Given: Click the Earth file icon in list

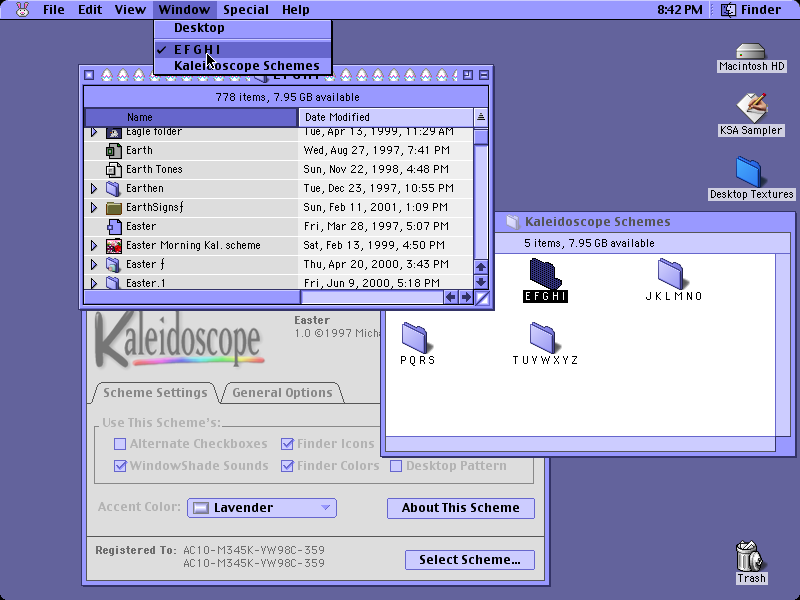Looking at the screenshot, I should tap(114, 151).
